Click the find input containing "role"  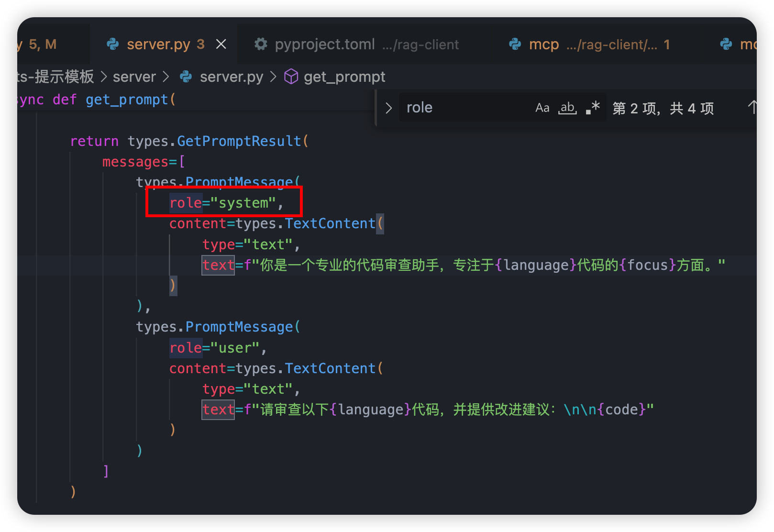[x=464, y=108]
